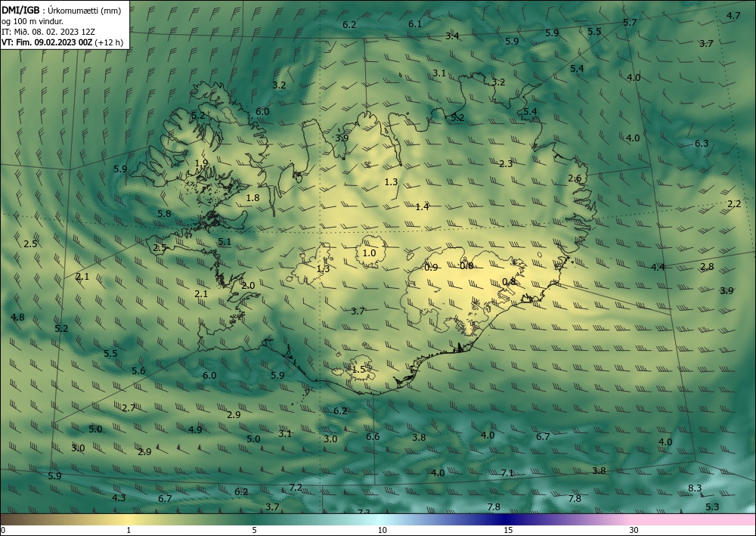Image resolution: width=756 pixels, height=536 pixels.
Task: Click the map value 1.4
Action: pyautogui.click(x=423, y=207)
